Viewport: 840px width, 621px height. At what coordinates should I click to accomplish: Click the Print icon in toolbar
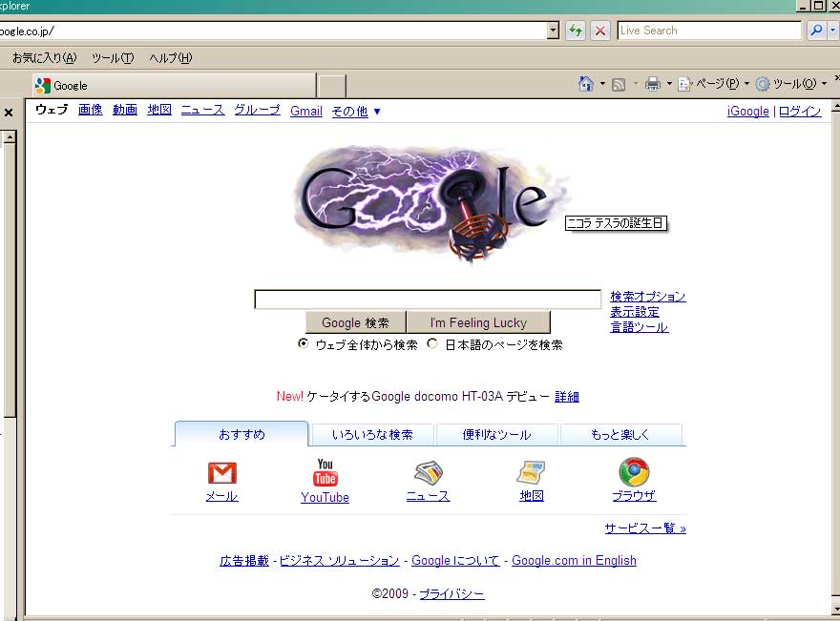(653, 84)
